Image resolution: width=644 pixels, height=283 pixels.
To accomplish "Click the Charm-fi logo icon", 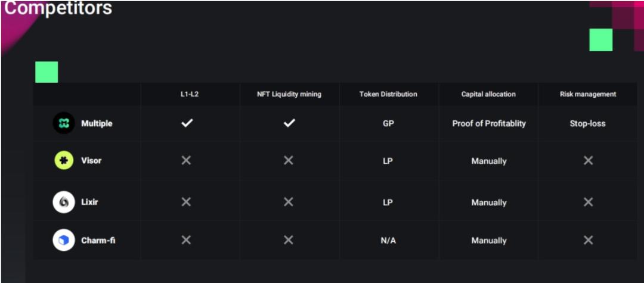I will tap(64, 240).
